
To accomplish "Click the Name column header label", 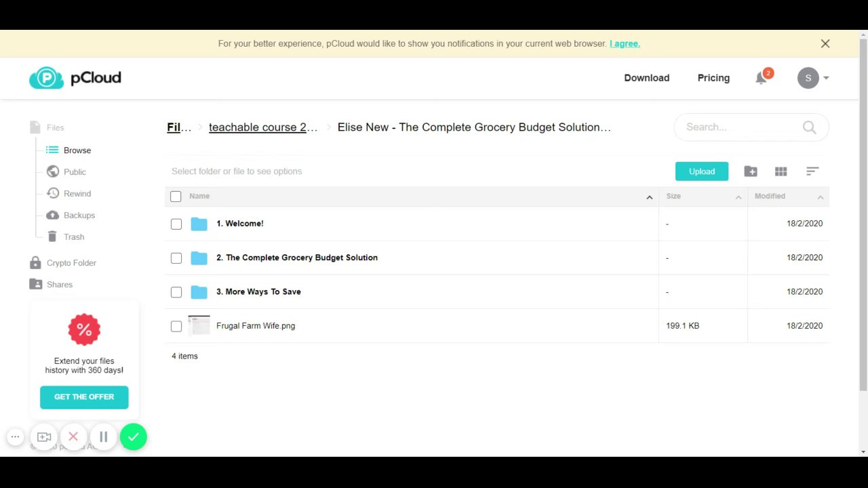I will pyautogui.click(x=199, y=197).
